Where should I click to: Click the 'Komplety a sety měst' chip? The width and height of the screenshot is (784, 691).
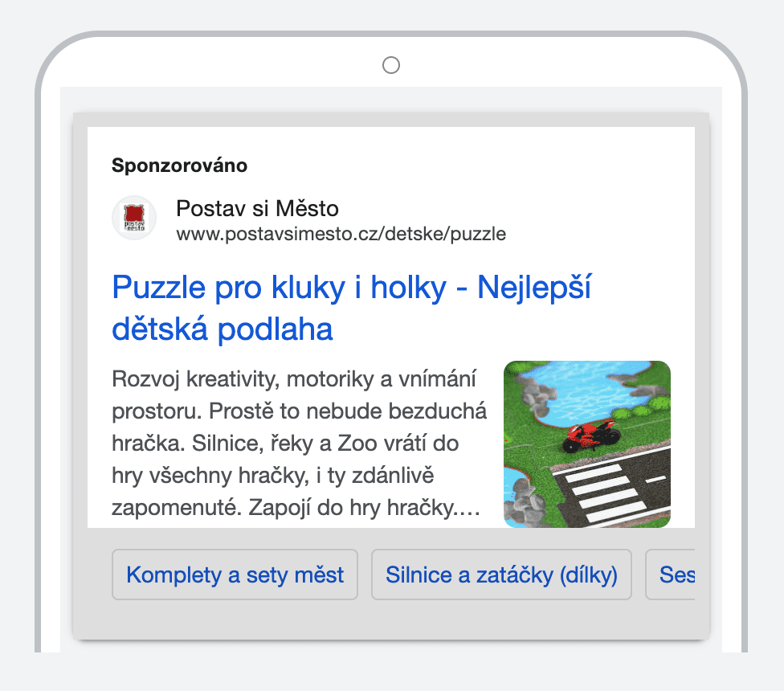point(235,574)
